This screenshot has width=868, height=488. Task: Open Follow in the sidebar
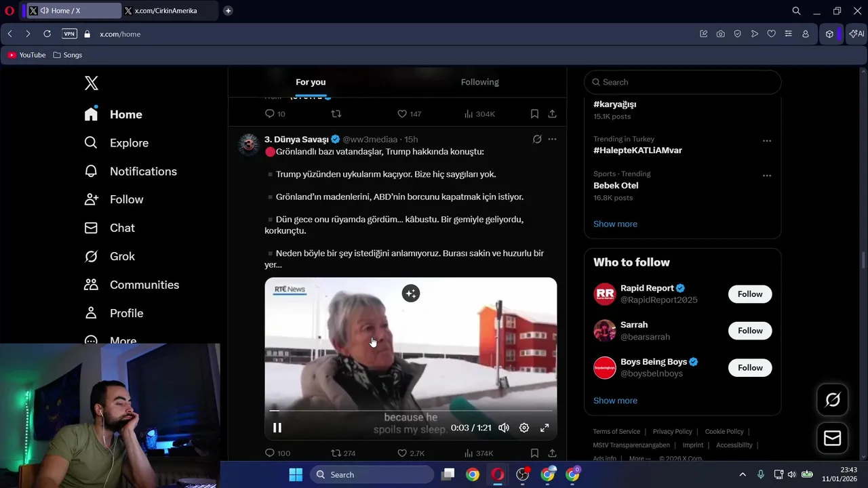tap(113, 199)
